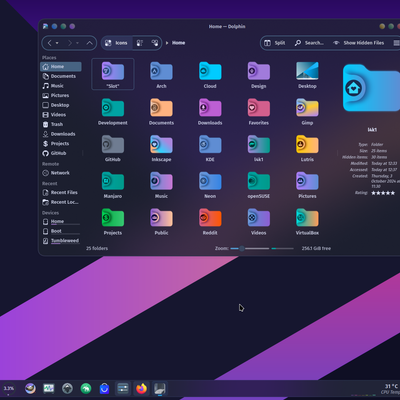Screen dimensions: 400x400
Task: Open the Cloud folder
Action: click(x=210, y=75)
